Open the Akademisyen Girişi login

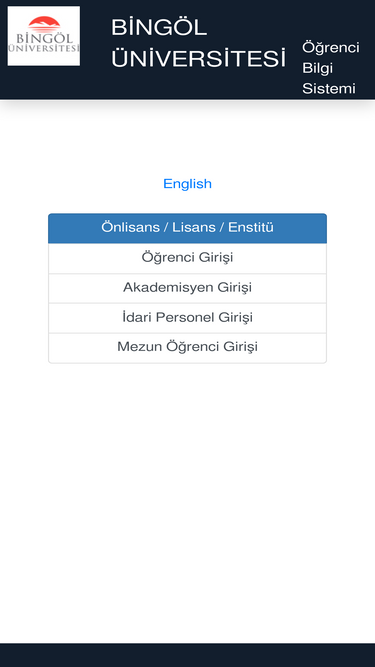click(x=188, y=288)
